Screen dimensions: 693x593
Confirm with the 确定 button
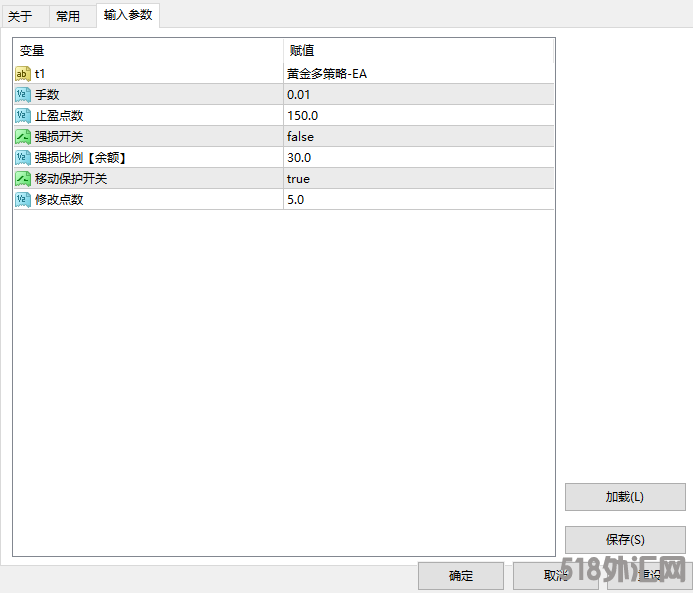click(461, 576)
